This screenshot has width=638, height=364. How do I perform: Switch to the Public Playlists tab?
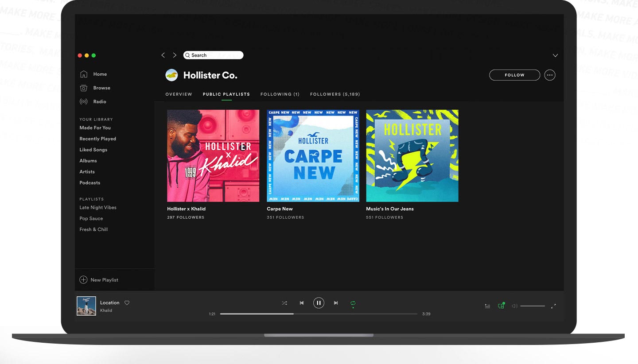coord(226,94)
